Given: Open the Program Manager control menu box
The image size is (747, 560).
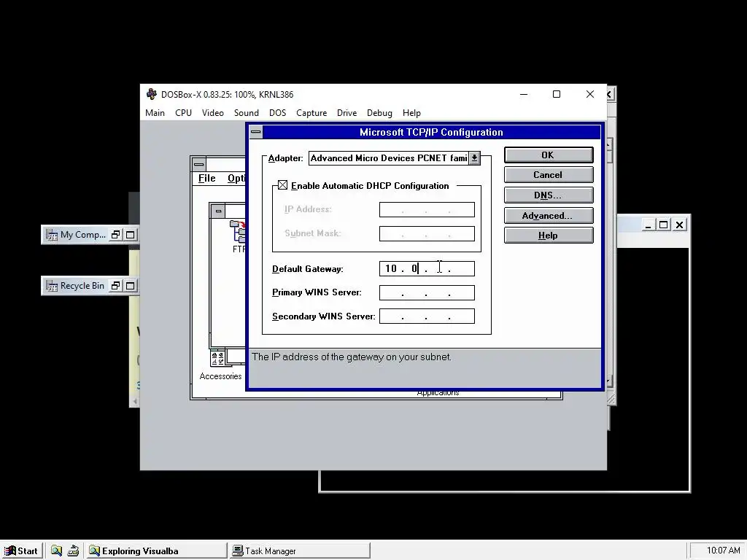Looking at the screenshot, I should 198,164.
